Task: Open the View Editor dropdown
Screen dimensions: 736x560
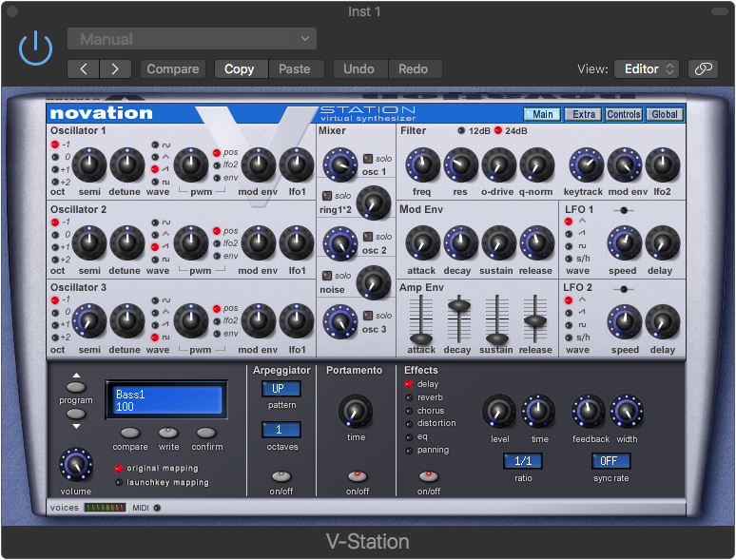Action: 647,69
